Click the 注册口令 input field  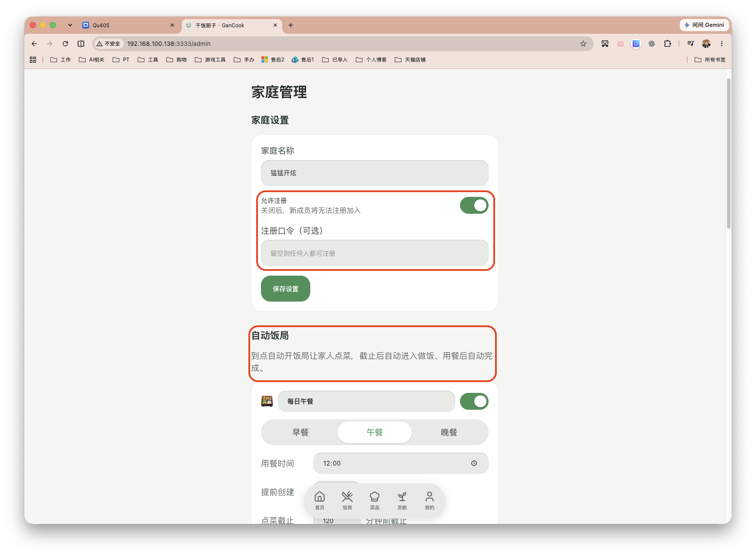[375, 253]
